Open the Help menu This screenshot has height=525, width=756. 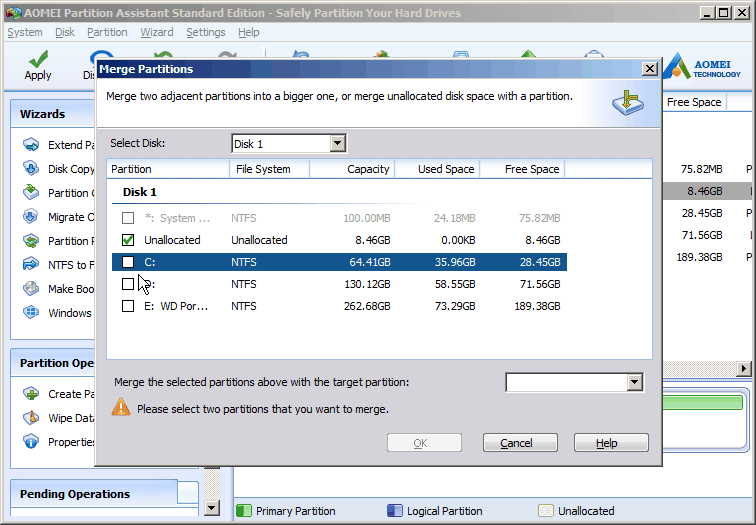pyautogui.click(x=249, y=32)
